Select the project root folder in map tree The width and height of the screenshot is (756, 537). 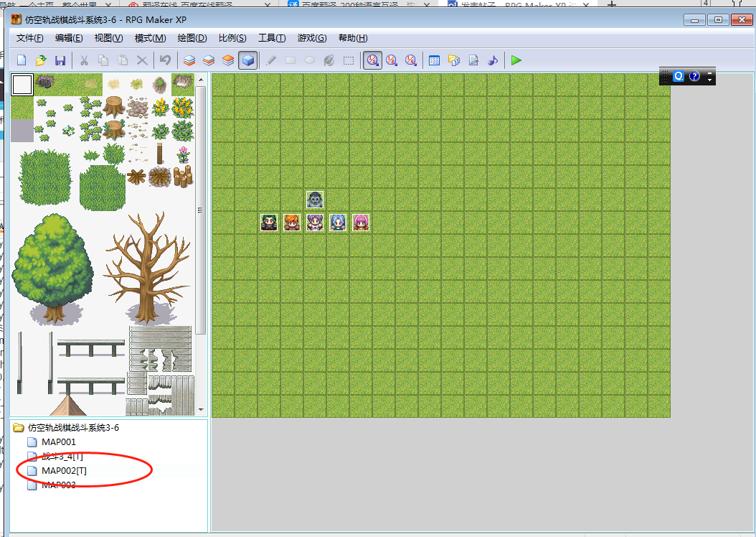[x=73, y=427]
